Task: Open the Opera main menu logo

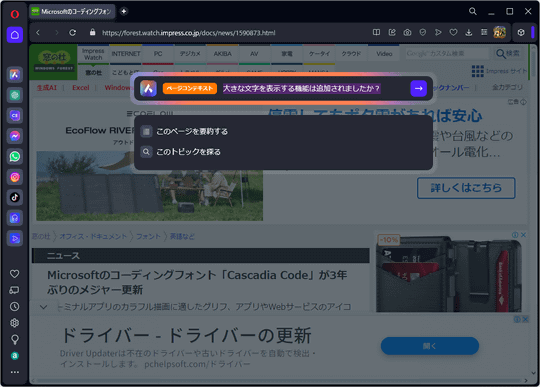Action: [x=14, y=14]
